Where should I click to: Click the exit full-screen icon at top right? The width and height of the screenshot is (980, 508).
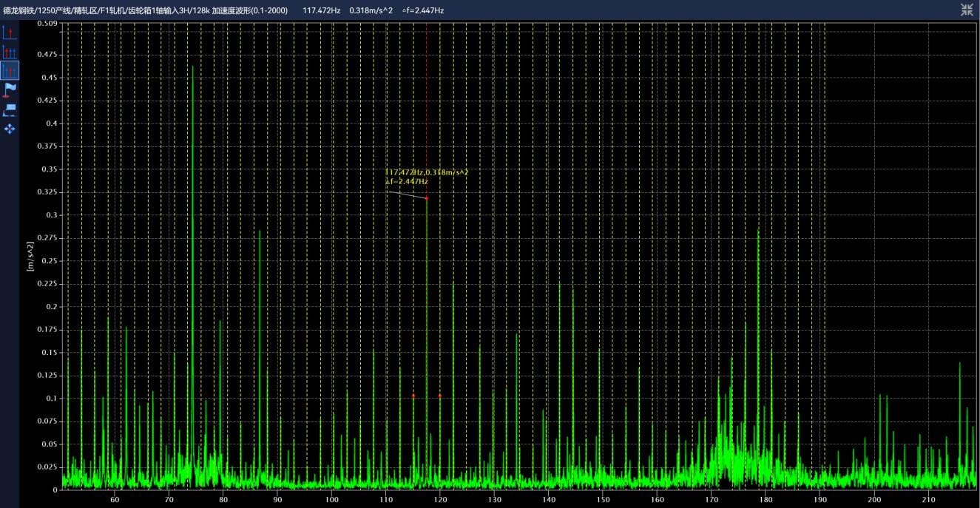click(x=967, y=10)
